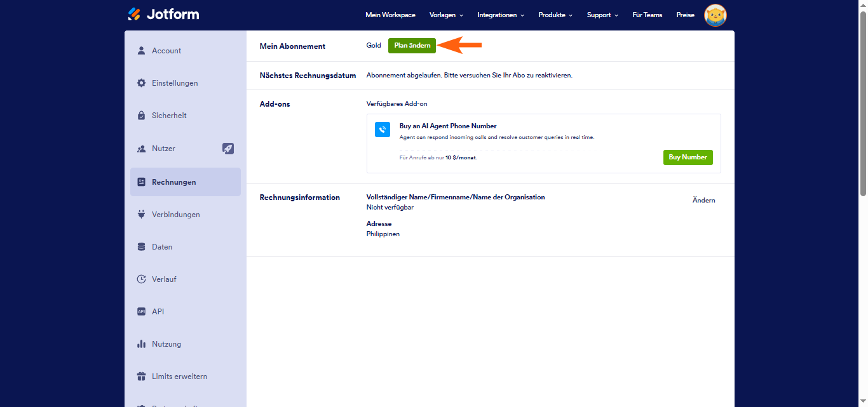Select the Account person icon in sidebar
Viewport: 868px width, 407px height.
coord(142,51)
